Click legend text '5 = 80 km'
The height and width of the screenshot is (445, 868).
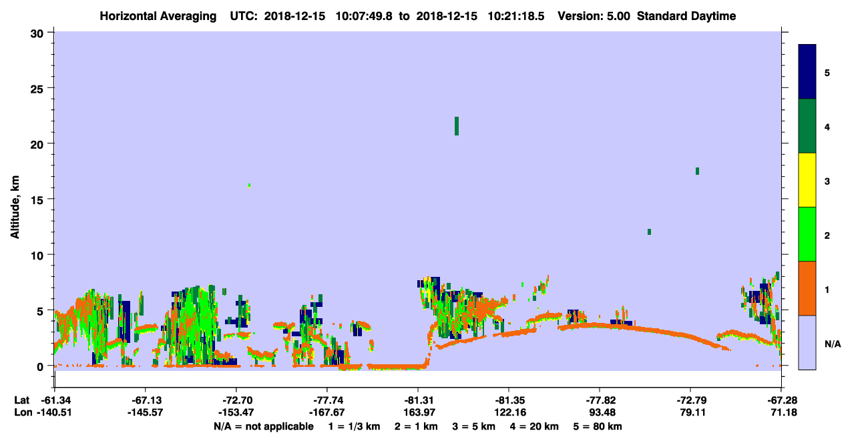[598, 426]
